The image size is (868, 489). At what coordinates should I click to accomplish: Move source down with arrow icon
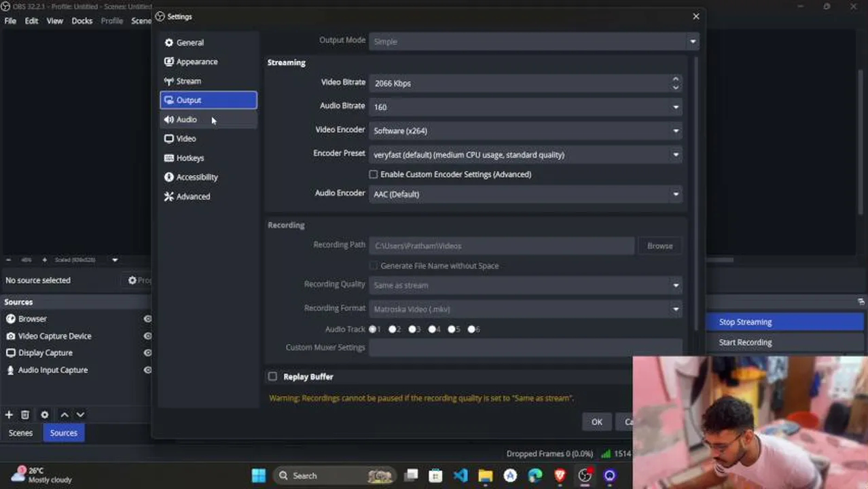80,415
